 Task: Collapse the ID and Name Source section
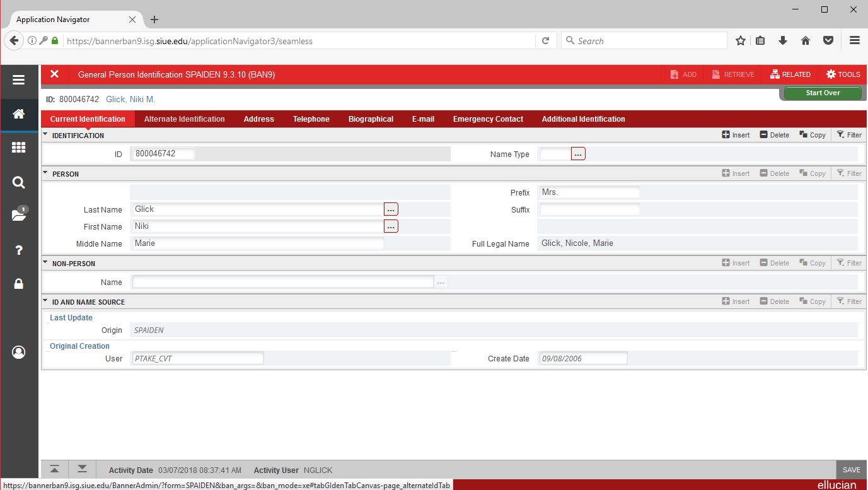pos(45,301)
